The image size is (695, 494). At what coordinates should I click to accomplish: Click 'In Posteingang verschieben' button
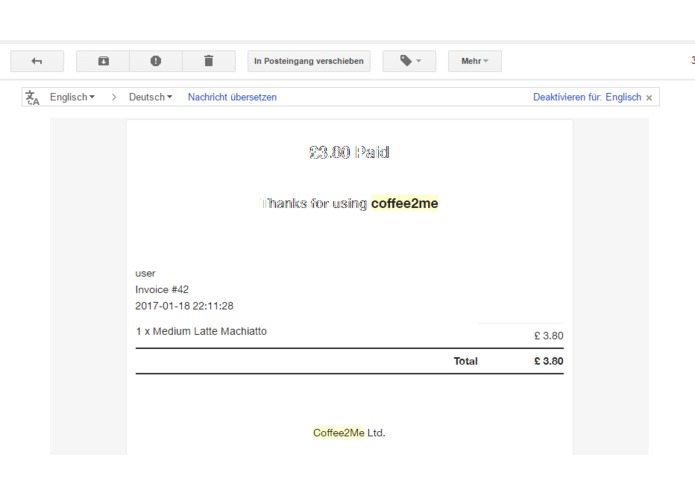coord(309,61)
